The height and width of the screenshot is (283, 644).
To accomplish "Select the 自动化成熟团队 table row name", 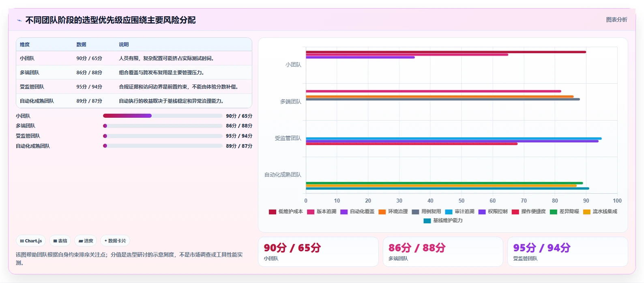I will (37, 101).
